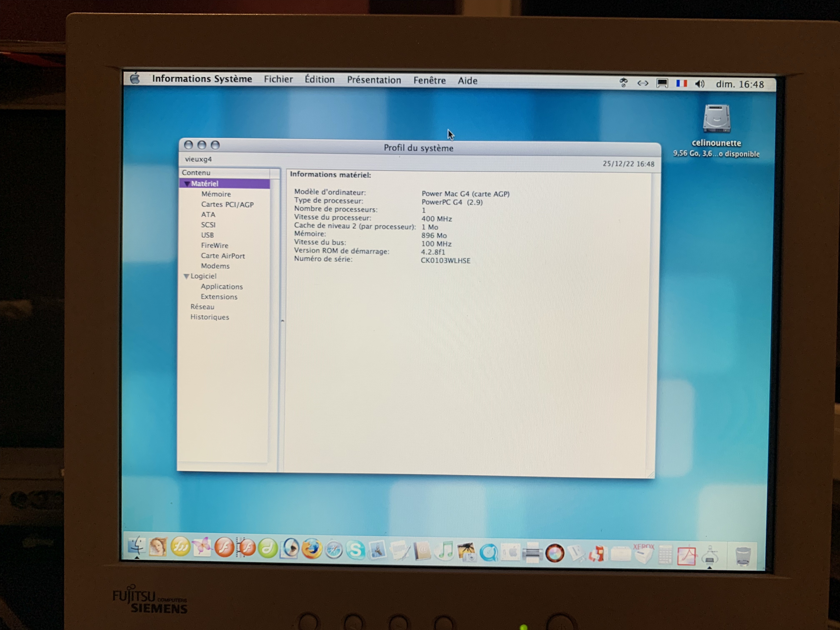Click the 896 Mo memory value
This screenshot has height=630, width=840.
[434, 235]
